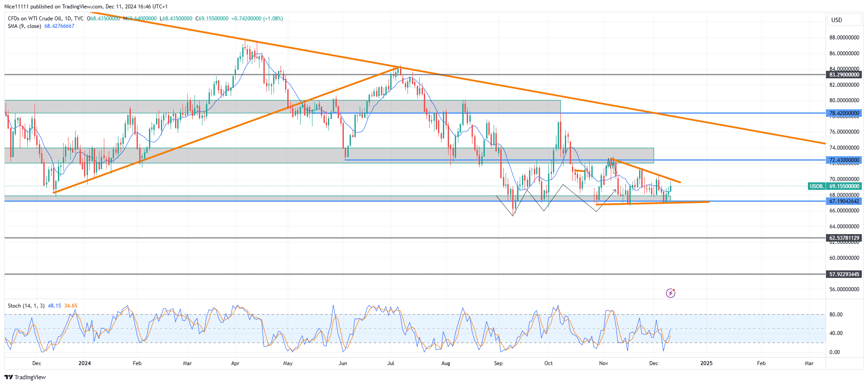The image size is (868, 385).
Task: Click the Nice11111 published header text
Action: pyautogui.click(x=86, y=7)
